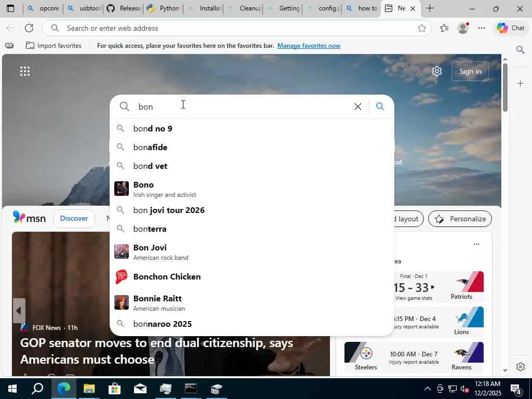Select suggestion bond vet
The image size is (532, 399).
(252, 166)
